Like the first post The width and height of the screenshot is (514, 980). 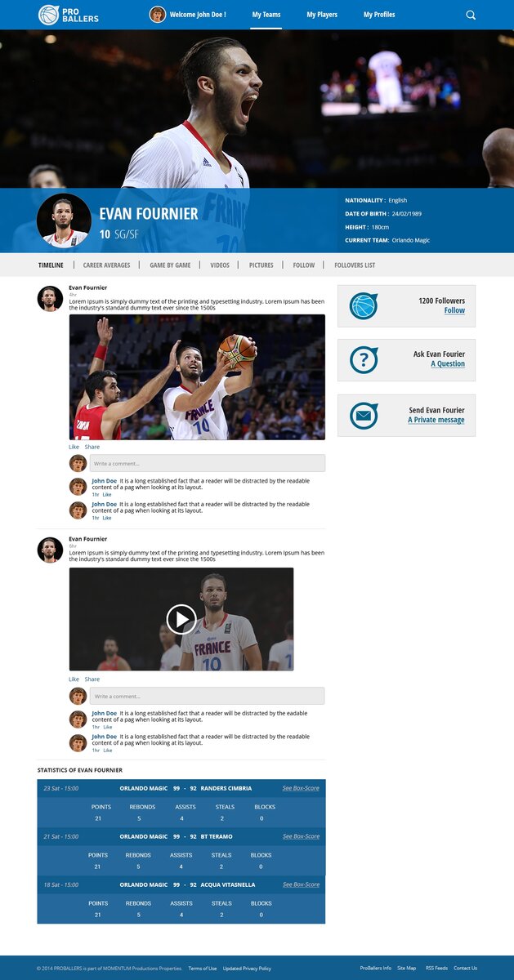(x=74, y=447)
